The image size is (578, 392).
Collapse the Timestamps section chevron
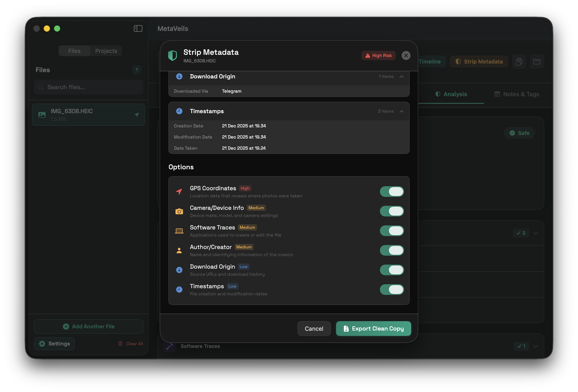pyautogui.click(x=401, y=111)
